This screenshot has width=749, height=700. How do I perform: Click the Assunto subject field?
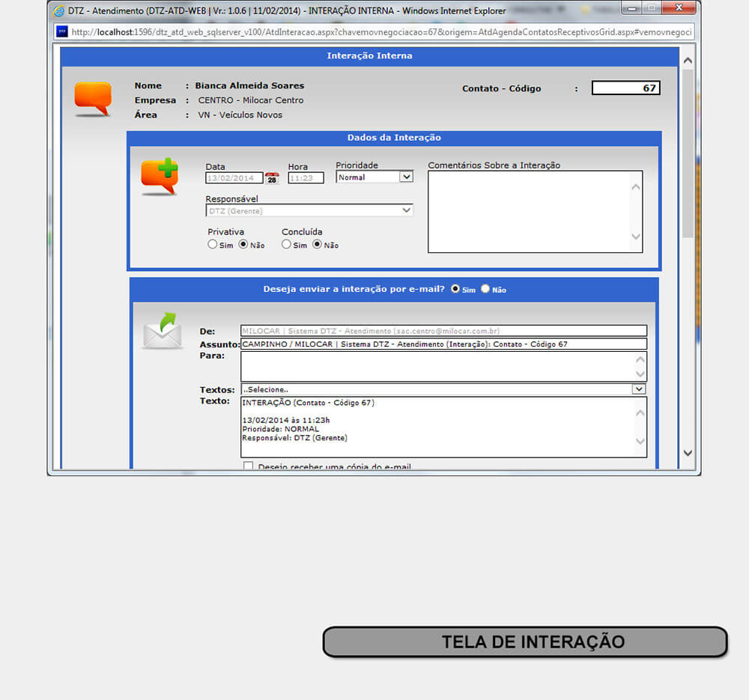pyautogui.click(x=443, y=344)
